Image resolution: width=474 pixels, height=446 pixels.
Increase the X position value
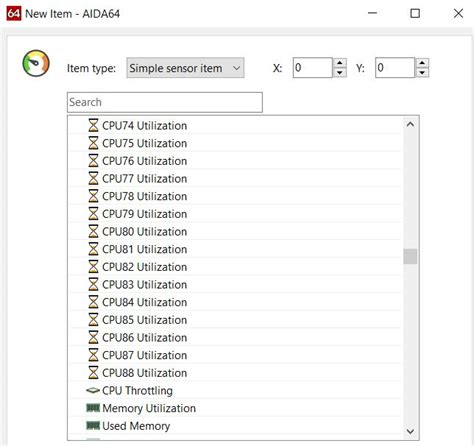(340, 63)
